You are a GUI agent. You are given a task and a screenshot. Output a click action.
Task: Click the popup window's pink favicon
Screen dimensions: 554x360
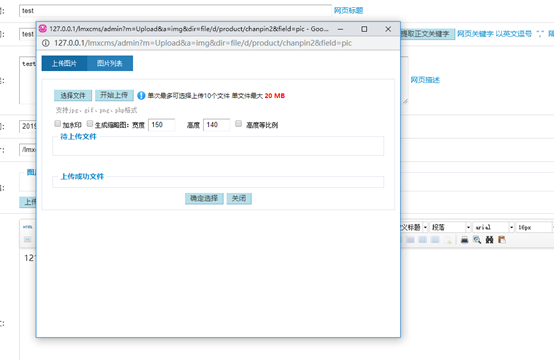point(43,28)
